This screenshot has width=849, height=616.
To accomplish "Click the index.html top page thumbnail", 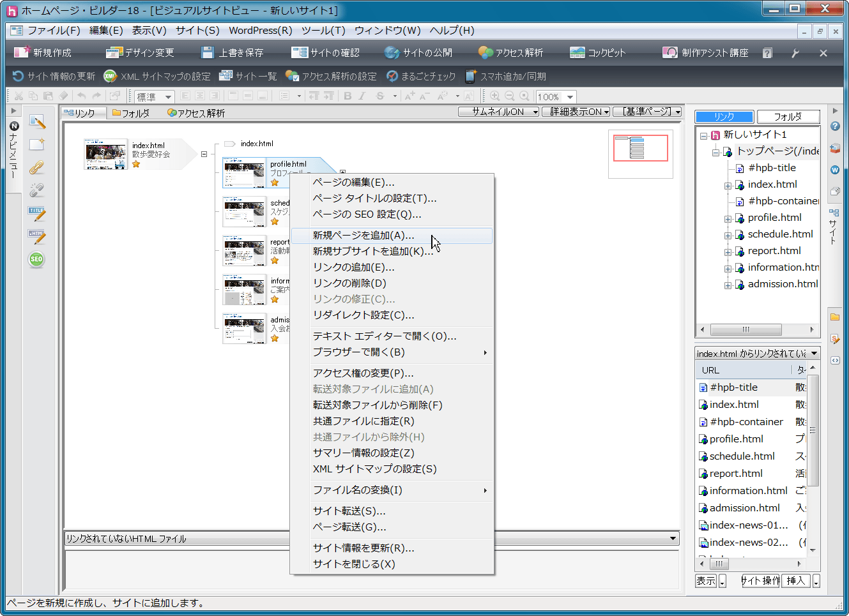I will click(x=106, y=154).
